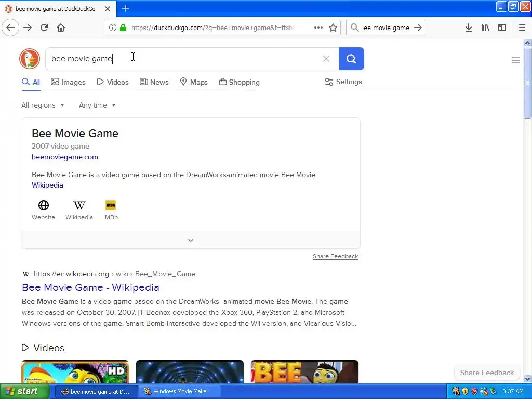Open the BEE title video thumbnail
Viewport: 532px width, 399px height.
304,372
